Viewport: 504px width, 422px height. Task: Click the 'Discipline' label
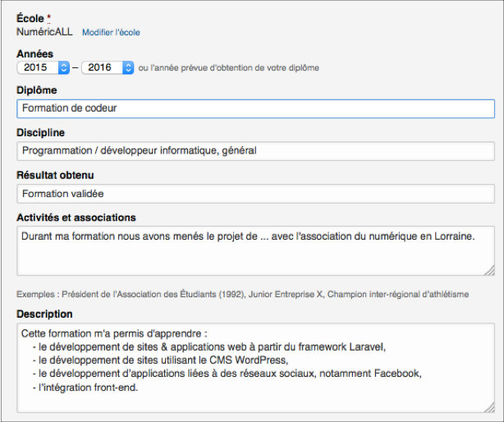pos(40,133)
